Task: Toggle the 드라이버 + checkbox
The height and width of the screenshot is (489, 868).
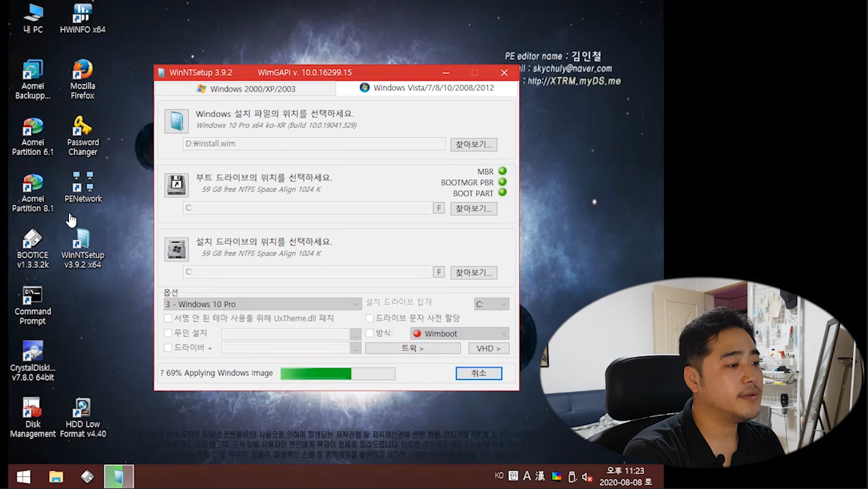Action: coord(168,348)
